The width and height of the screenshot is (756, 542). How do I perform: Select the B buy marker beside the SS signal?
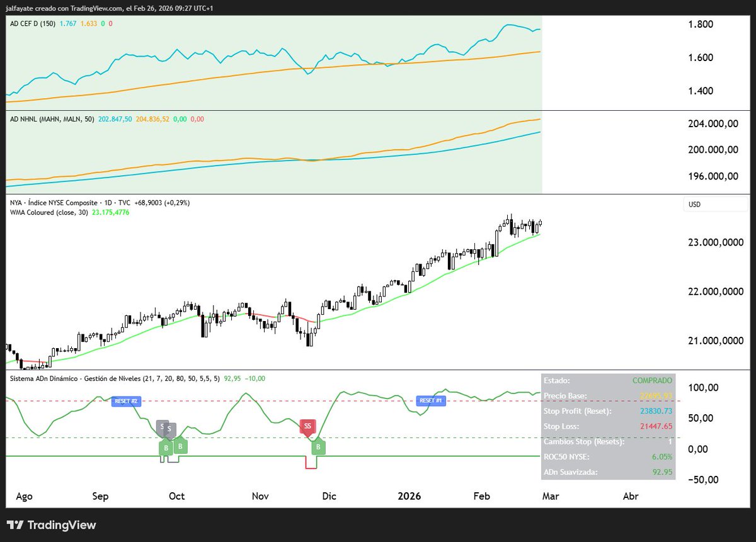pyautogui.click(x=318, y=446)
